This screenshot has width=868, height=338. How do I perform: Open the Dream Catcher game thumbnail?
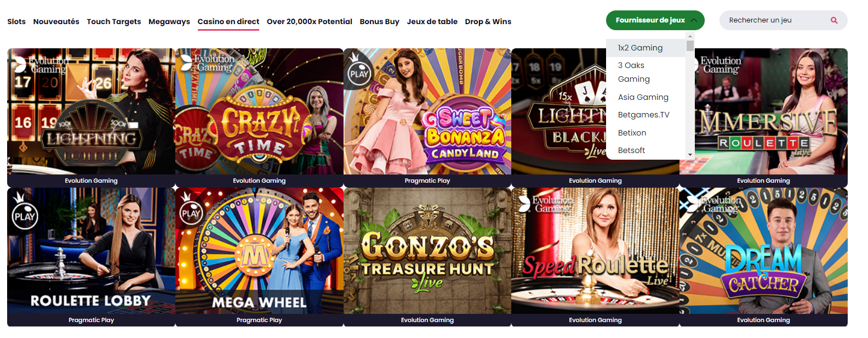click(x=763, y=251)
